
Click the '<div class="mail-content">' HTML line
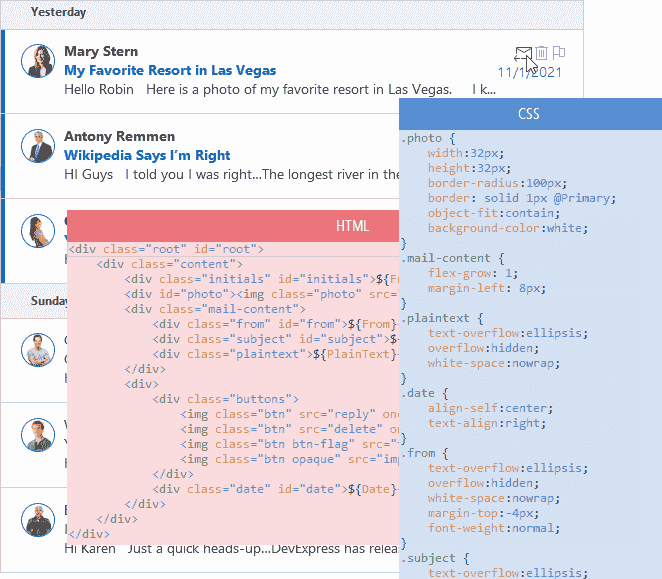tap(215, 309)
